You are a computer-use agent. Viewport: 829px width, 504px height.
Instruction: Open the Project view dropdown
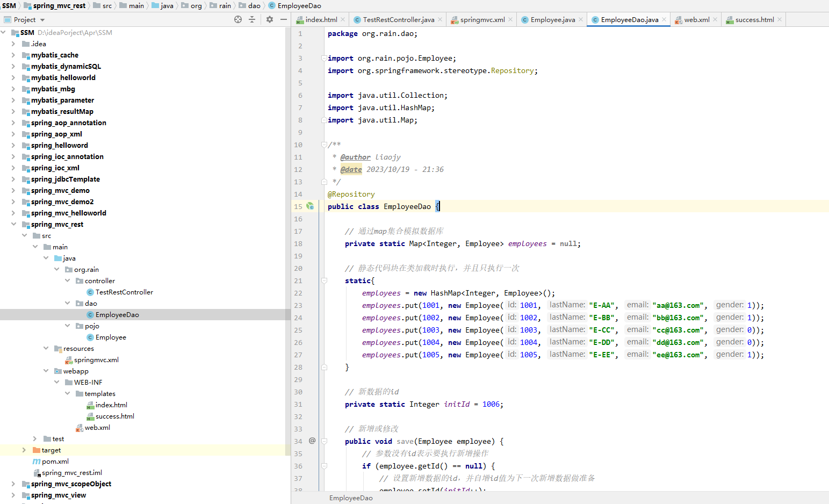[42, 20]
